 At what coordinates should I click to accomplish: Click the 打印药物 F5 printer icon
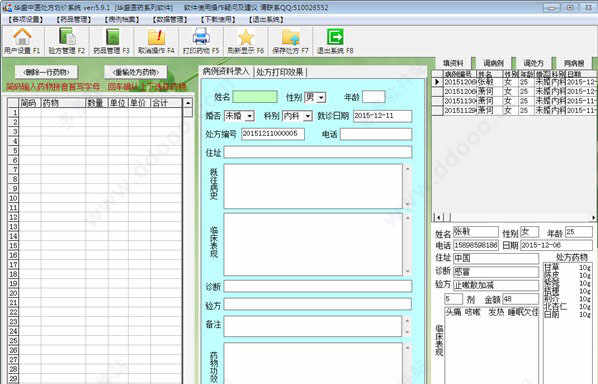click(201, 41)
